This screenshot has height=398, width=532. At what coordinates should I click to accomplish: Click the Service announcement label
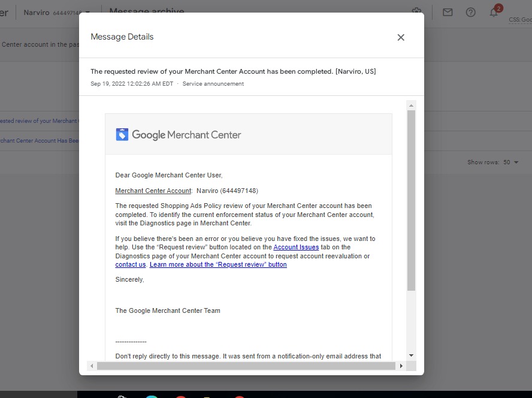(213, 84)
